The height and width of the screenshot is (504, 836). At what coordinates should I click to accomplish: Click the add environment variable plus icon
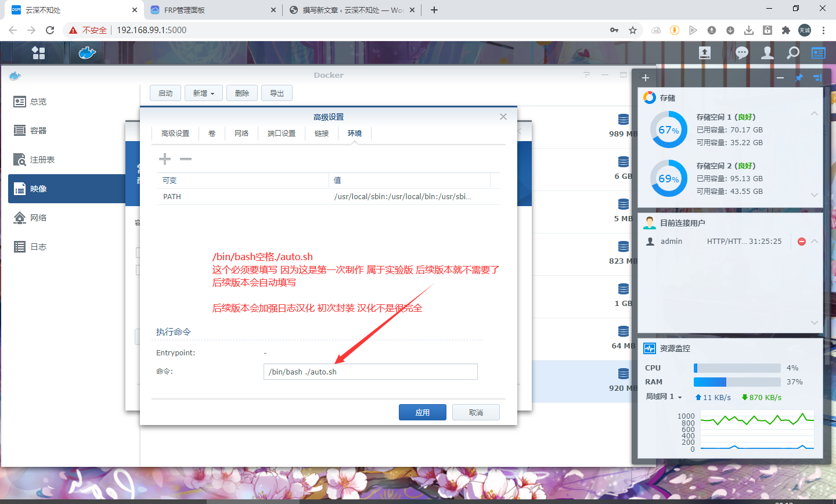(165, 159)
